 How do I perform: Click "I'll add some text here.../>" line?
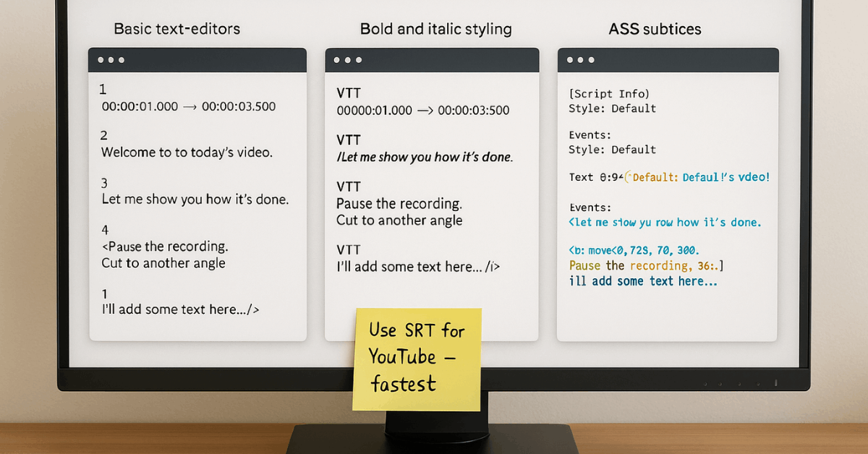pos(180,309)
